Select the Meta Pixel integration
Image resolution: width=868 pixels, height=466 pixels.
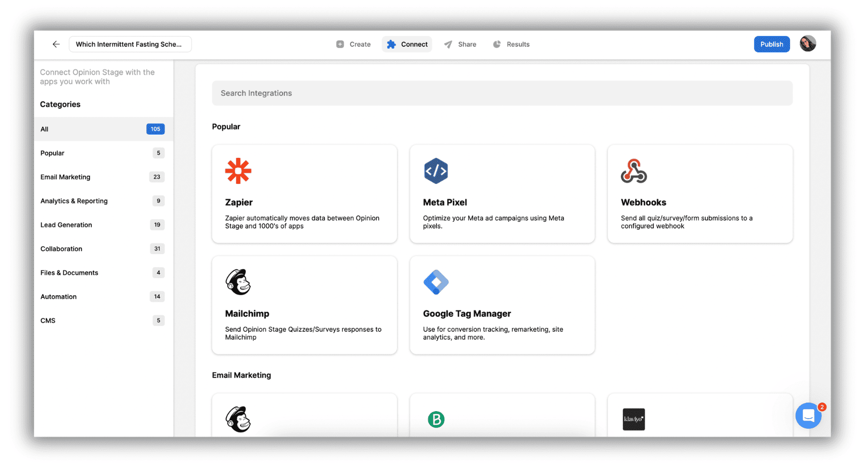point(502,194)
